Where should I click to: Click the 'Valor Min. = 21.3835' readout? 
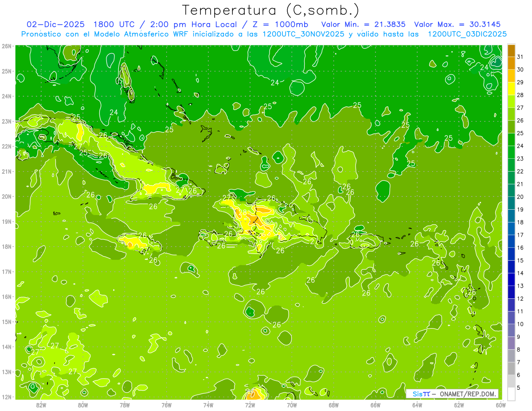click(x=363, y=24)
